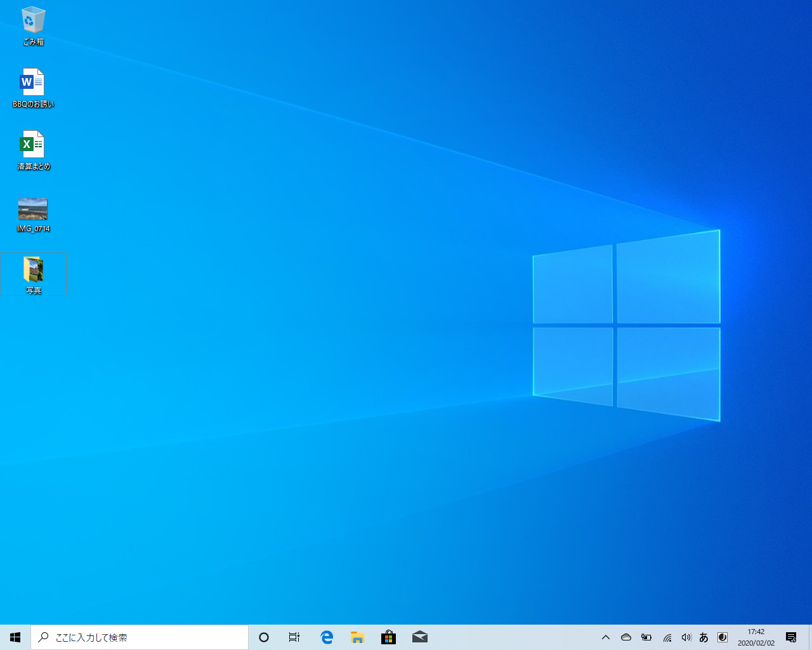
Task: Select the ごみ箱 recycle bin icon
Action: (x=33, y=26)
